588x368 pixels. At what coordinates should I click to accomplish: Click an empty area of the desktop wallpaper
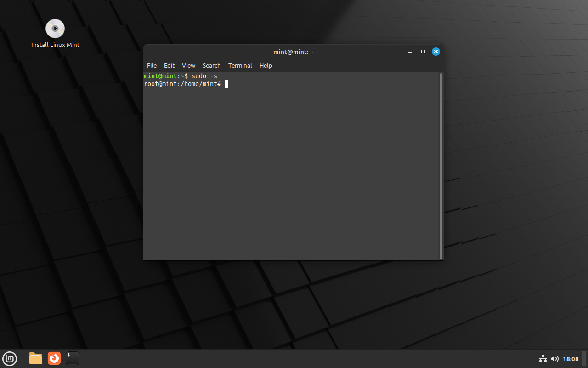[x=294, y=299]
